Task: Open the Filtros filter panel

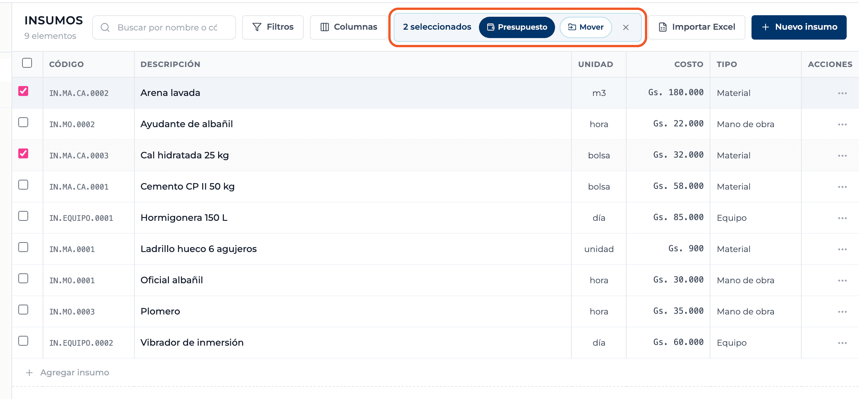Action: click(x=273, y=27)
